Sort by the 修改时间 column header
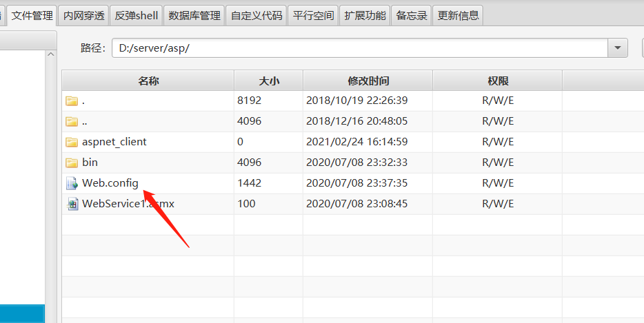 [368, 81]
